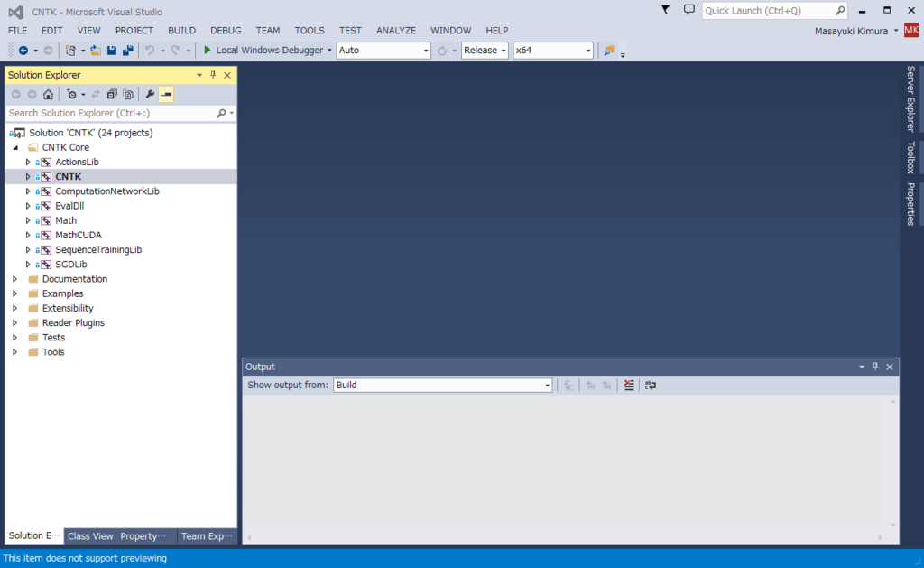Click the Open File folder icon
The width and height of the screenshot is (924, 568).
(x=96, y=51)
